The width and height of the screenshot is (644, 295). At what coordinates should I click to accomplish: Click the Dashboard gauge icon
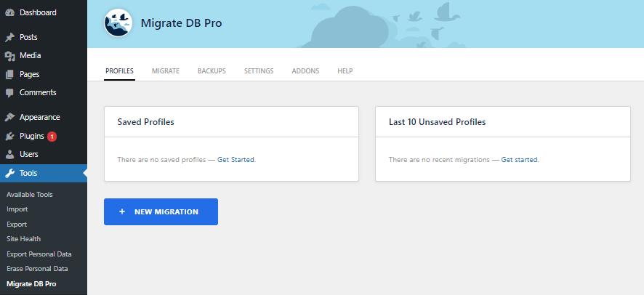pyautogui.click(x=10, y=13)
